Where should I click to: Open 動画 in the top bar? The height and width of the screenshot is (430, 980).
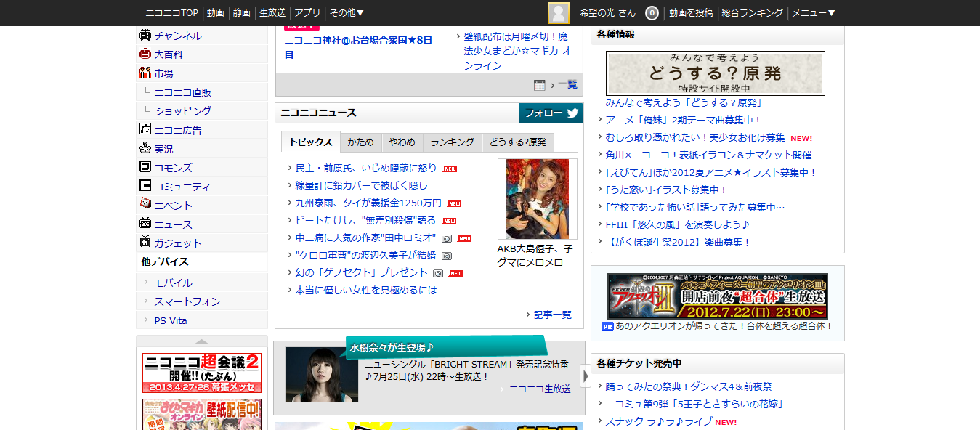(215, 13)
